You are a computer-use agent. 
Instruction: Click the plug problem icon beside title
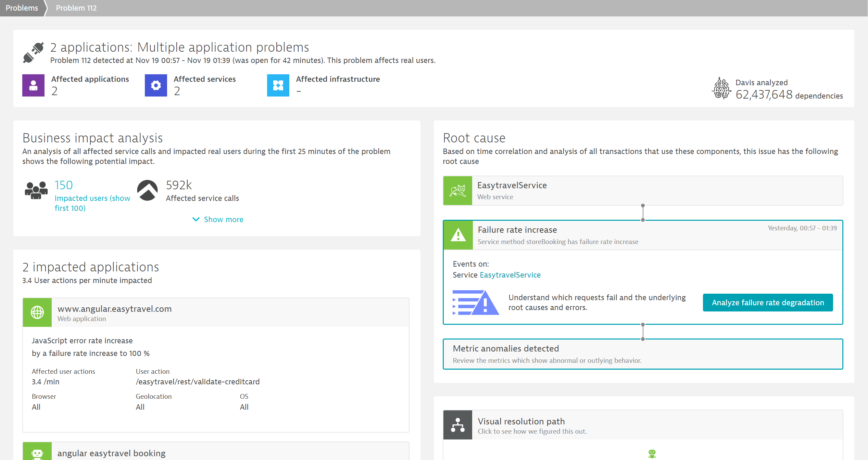pos(34,53)
